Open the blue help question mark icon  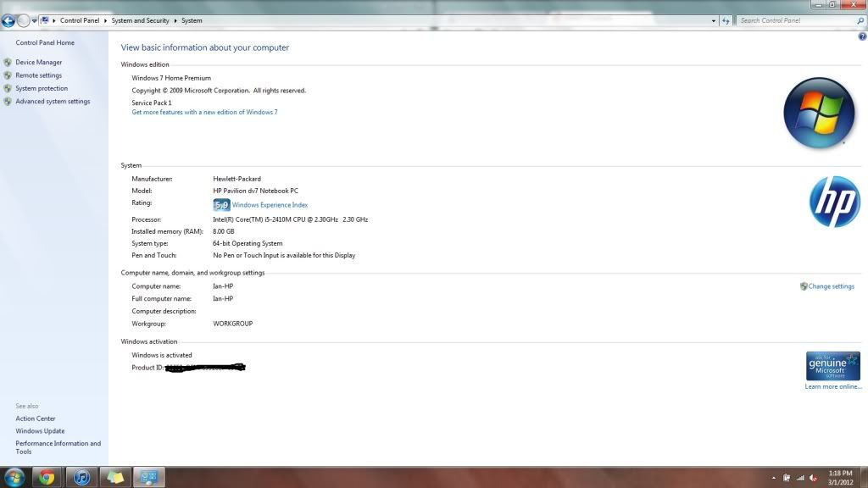tap(862, 37)
